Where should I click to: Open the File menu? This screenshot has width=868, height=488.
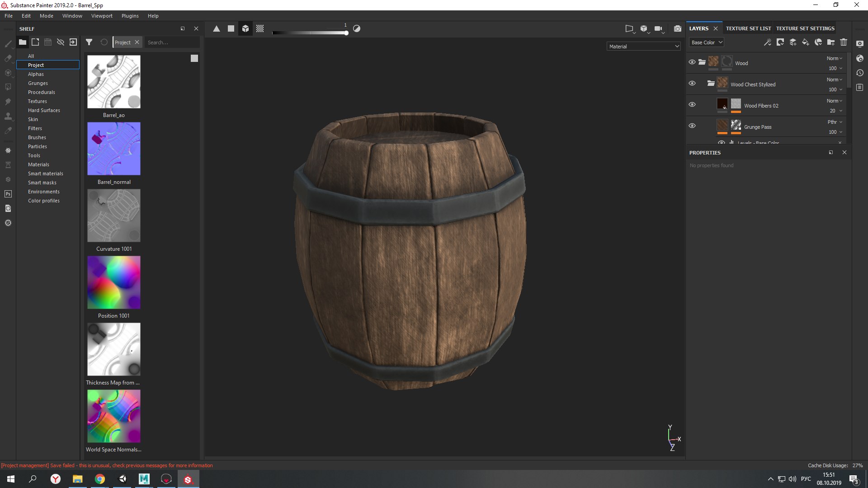(x=9, y=16)
